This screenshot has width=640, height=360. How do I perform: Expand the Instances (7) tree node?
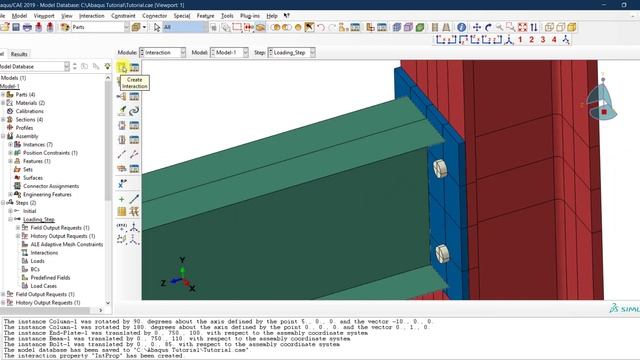click(11, 144)
